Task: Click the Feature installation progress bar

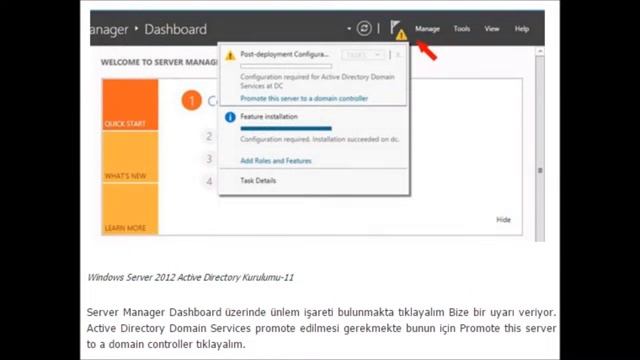Action: [286, 129]
